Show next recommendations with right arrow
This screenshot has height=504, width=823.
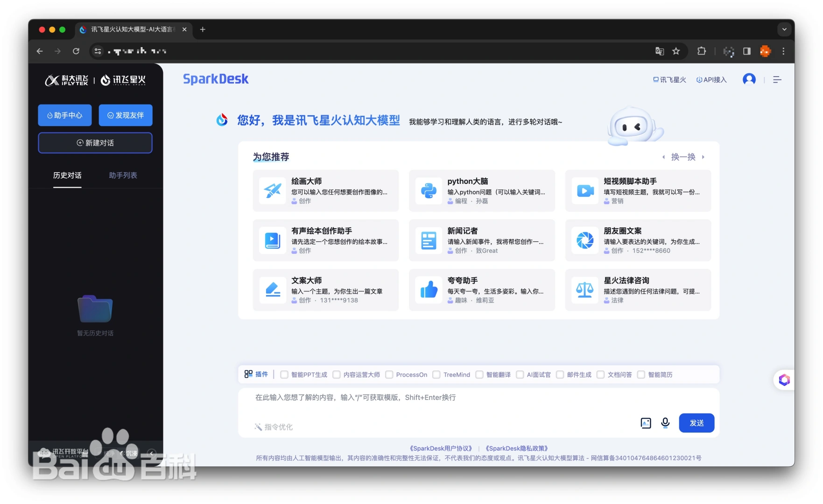(703, 157)
